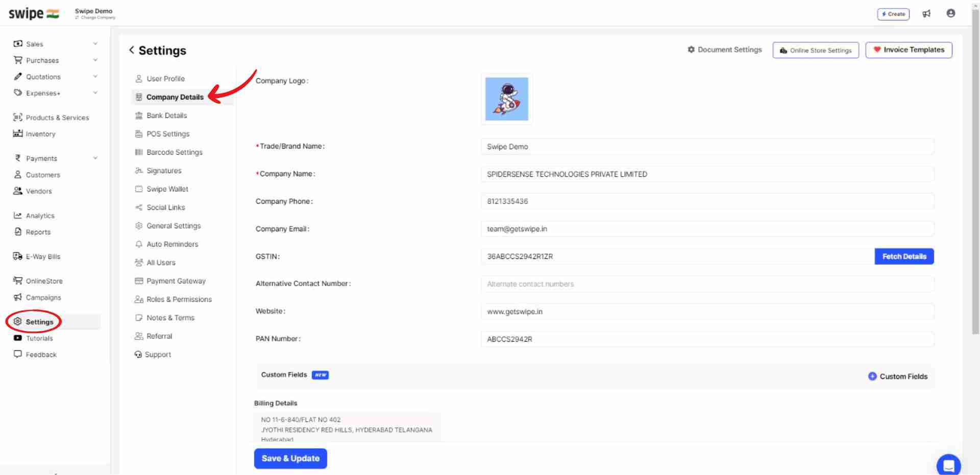Click the Products & Services barcode icon
Screen dimensions: 980x475
click(x=18, y=117)
